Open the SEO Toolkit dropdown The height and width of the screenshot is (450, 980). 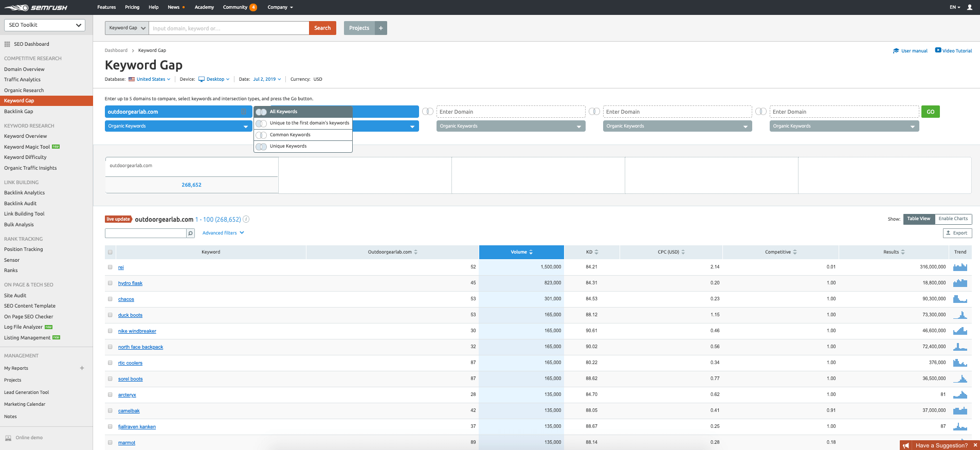[45, 25]
